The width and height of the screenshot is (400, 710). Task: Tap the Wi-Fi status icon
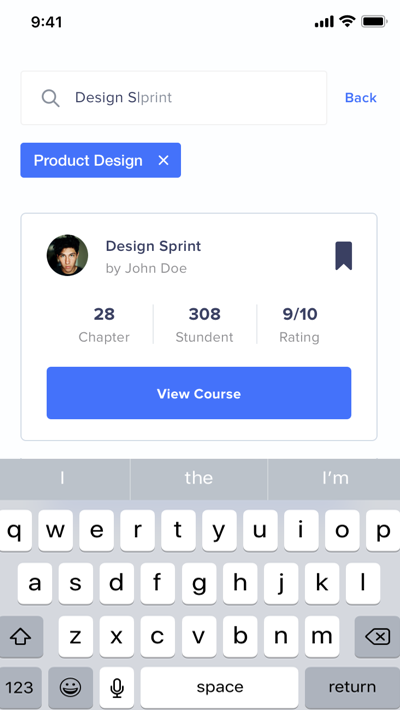(347, 21)
